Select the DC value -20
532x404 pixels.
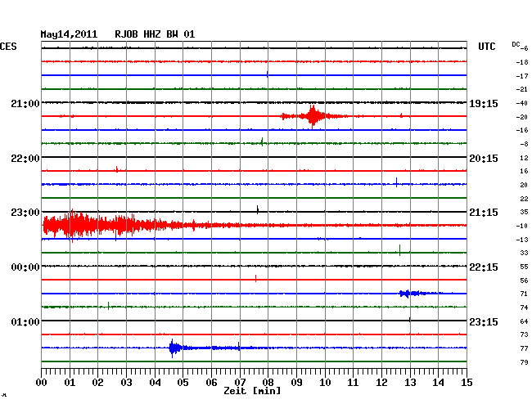[x=522, y=117]
